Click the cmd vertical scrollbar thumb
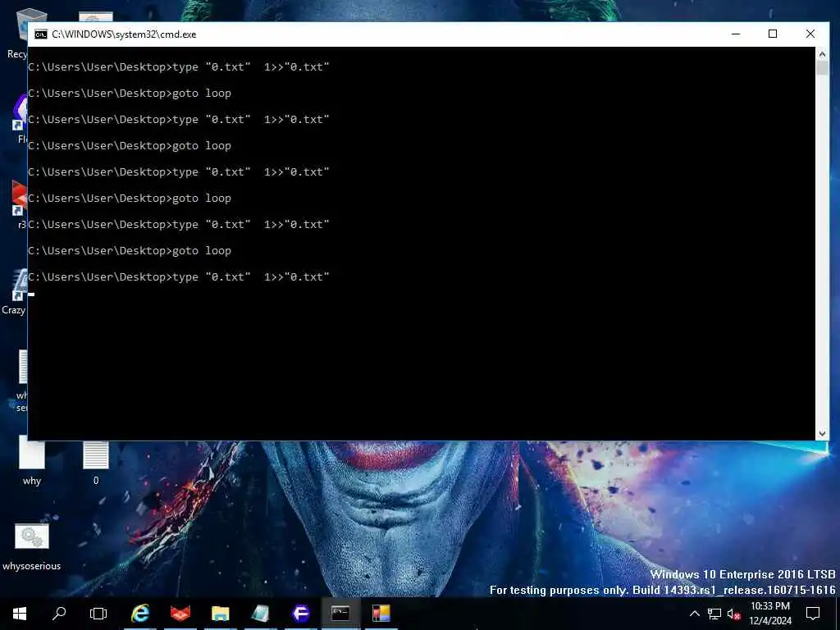Viewport: 840px width, 630px height. [822, 68]
